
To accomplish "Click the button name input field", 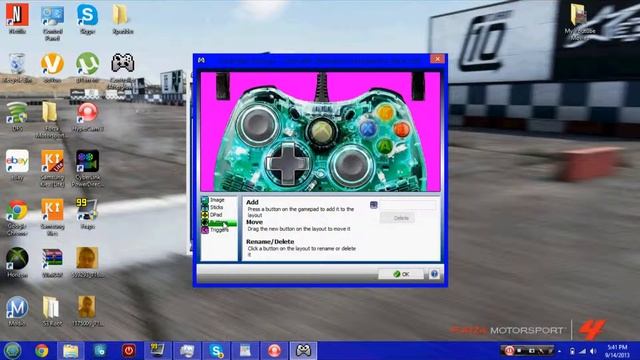I will pyautogui.click(x=407, y=205).
